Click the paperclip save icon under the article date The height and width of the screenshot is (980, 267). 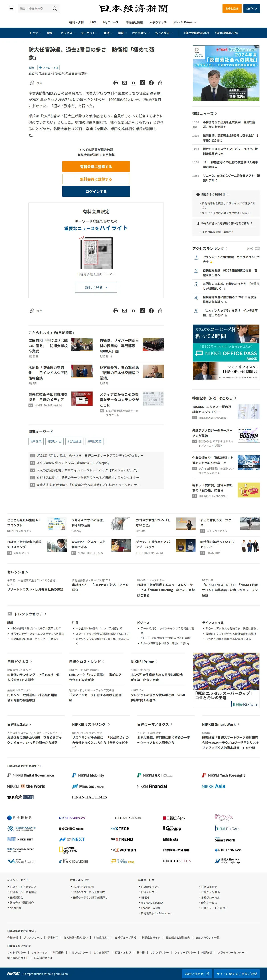(32, 83)
